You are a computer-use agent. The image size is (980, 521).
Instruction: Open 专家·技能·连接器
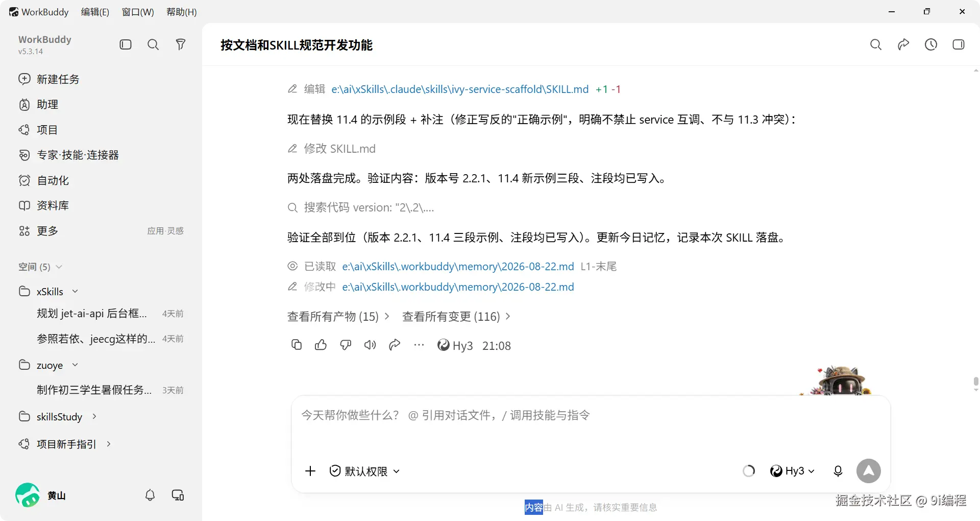(69, 155)
